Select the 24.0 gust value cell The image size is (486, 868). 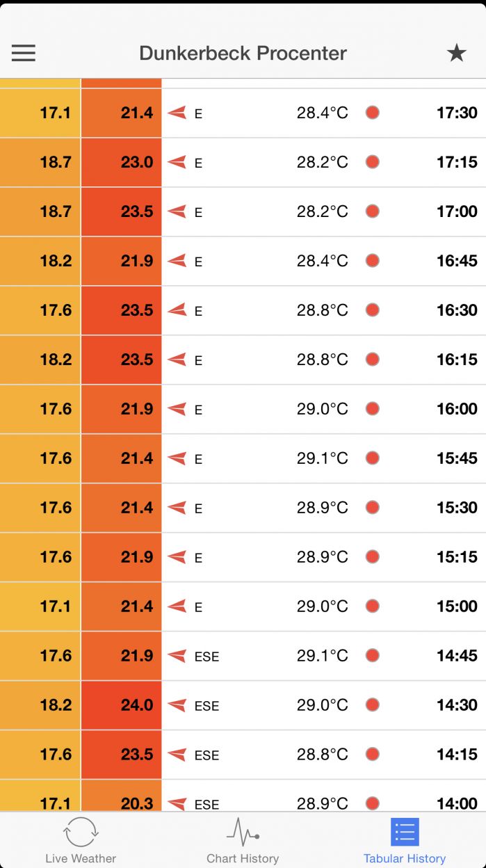[122, 705]
